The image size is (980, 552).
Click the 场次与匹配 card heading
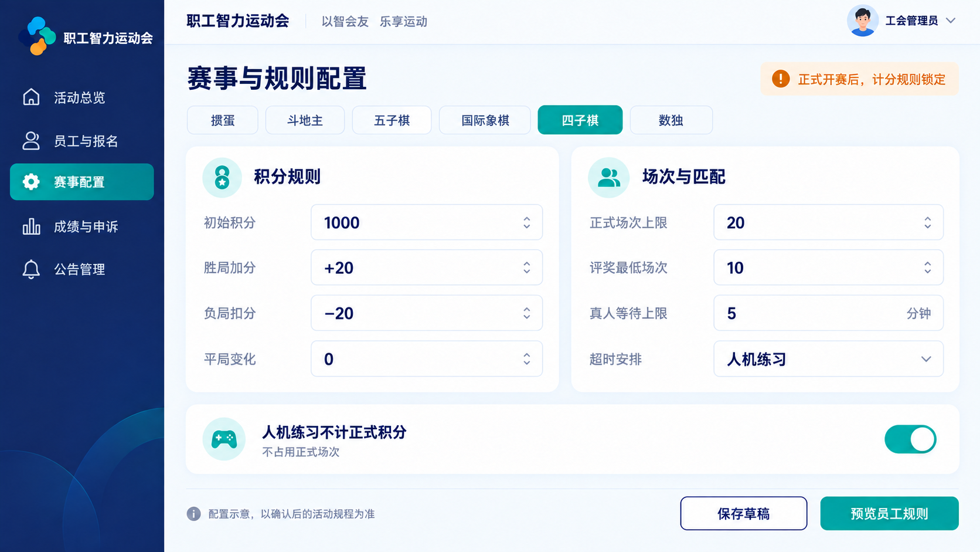click(x=683, y=177)
